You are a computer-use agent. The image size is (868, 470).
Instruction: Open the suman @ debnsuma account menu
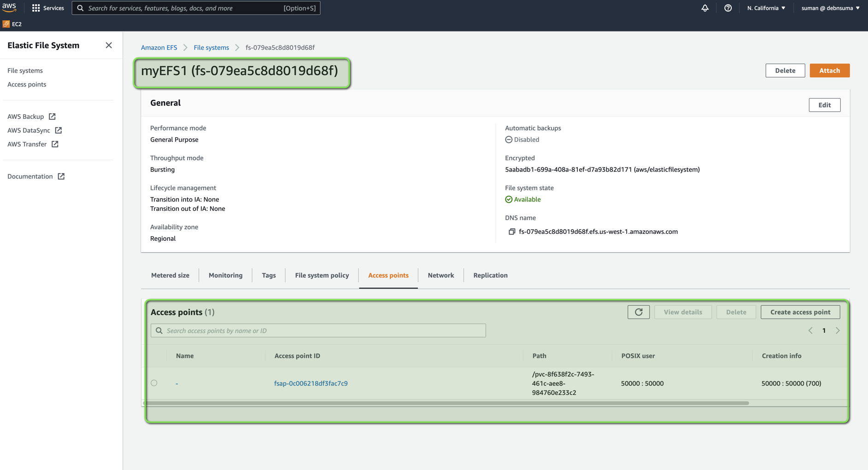(830, 8)
